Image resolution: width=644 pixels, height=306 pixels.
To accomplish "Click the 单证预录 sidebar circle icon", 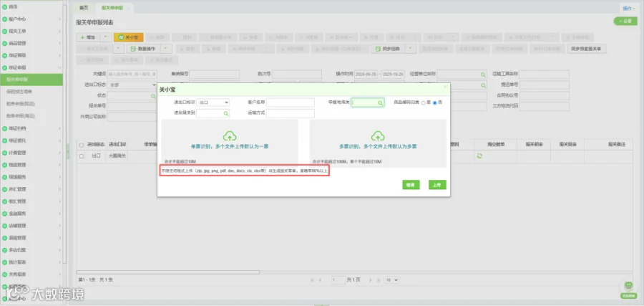I will 4,55.
